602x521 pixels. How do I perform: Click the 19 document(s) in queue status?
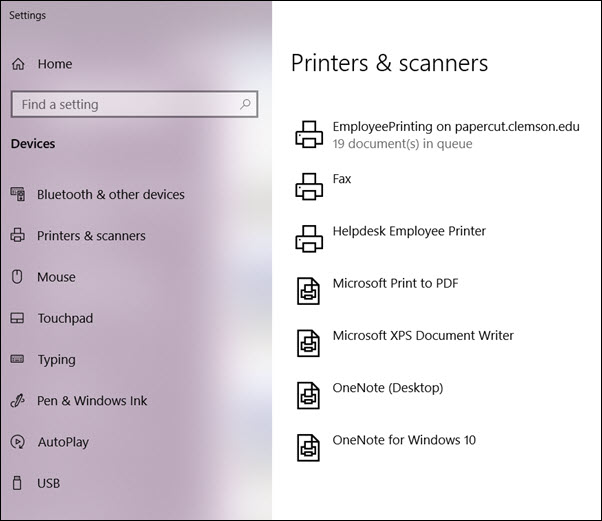coord(402,144)
